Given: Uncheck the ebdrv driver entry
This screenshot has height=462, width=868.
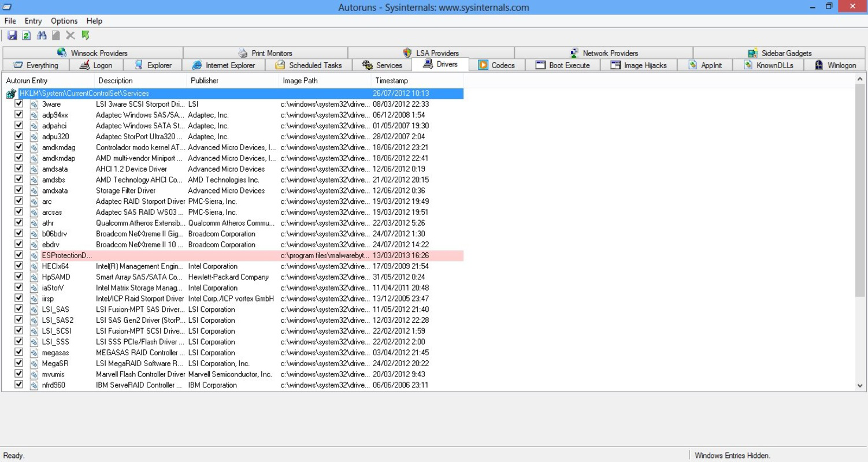Looking at the screenshot, I should coord(18,244).
